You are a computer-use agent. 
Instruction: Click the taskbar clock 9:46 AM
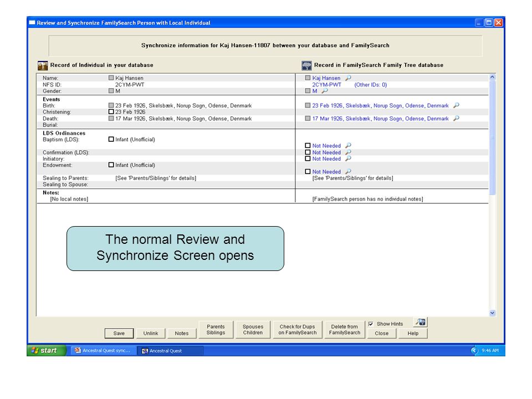(490, 350)
